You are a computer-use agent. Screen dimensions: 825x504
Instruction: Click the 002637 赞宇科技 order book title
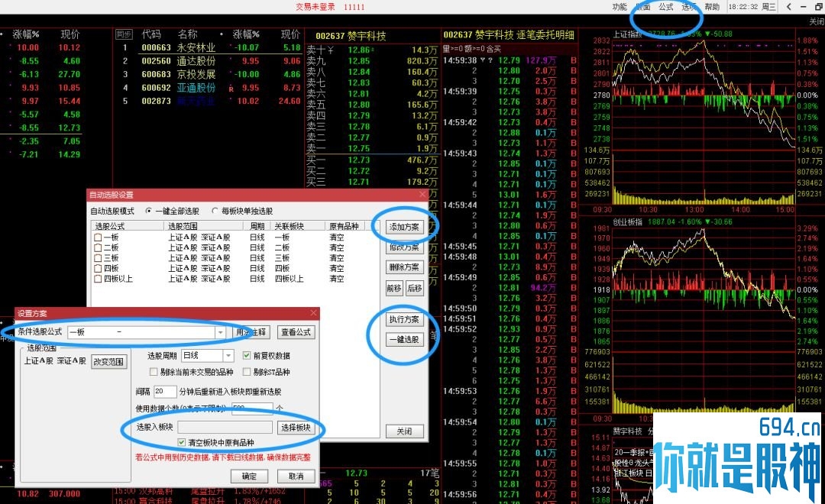click(351, 36)
